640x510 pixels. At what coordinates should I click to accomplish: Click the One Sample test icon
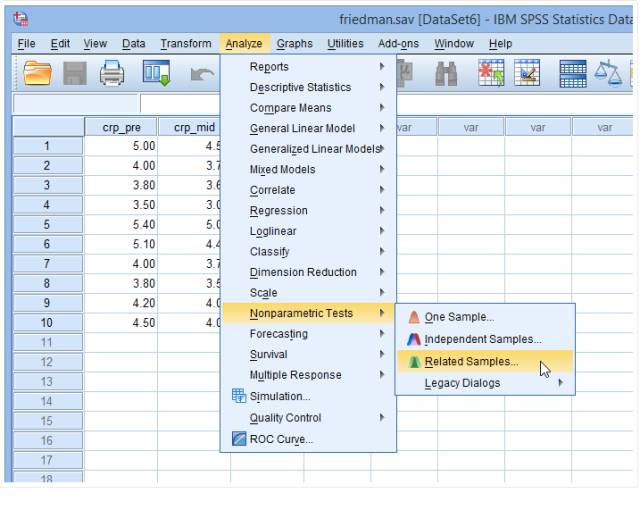414,317
